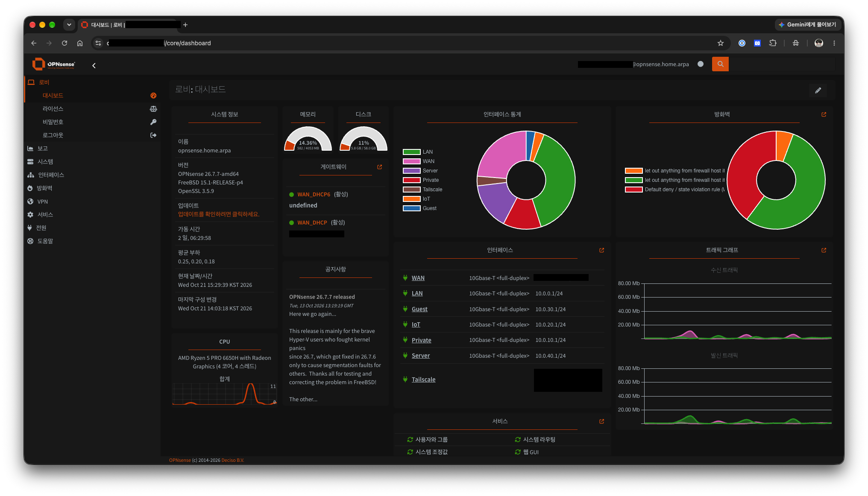Collapse the sidebar with the chevron arrow

click(94, 65)
